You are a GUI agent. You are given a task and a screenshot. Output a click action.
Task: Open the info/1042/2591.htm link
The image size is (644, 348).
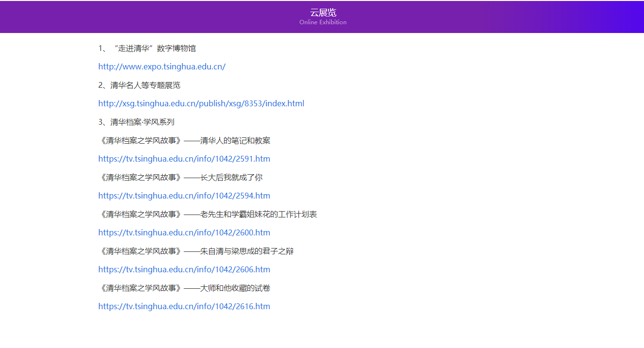pos(184,159)
